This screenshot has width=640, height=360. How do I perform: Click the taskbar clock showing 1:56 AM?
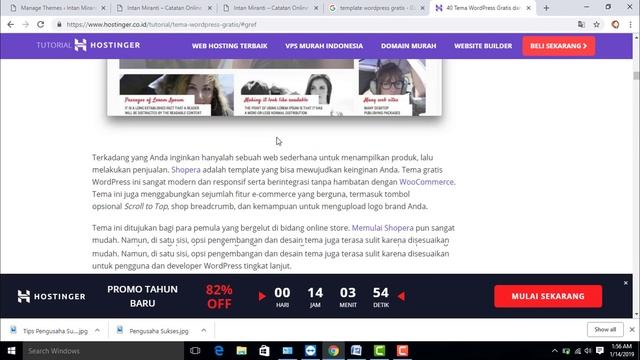point(621,351)
